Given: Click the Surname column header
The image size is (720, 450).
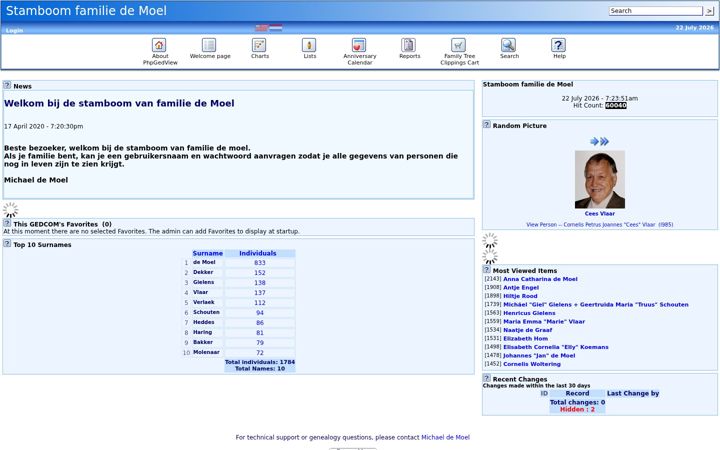Looking at the screenshot, I should coord(208,253).
